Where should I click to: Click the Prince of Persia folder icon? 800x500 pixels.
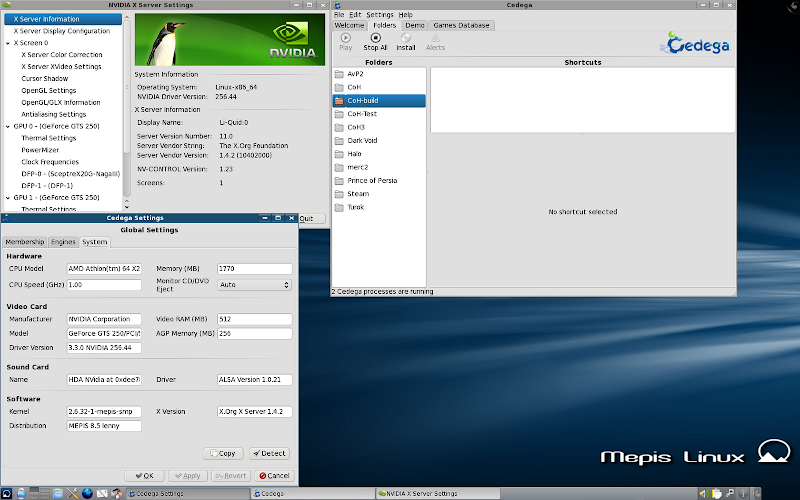point(339,180)
